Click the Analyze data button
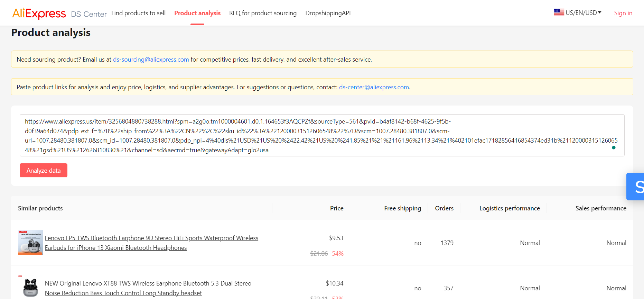 pos(44,170)
